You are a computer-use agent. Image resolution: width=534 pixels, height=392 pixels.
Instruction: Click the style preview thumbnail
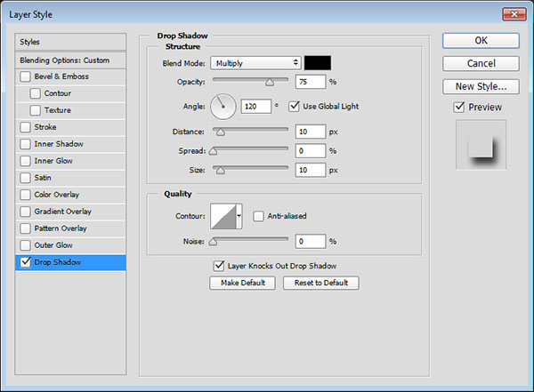(481, 144)
